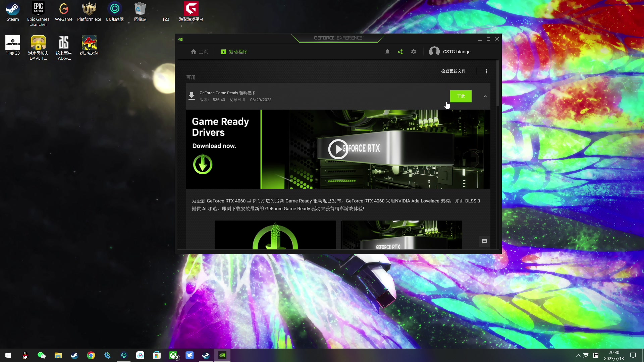Open the Xbox app taskbar icon

tap(173, 355)
